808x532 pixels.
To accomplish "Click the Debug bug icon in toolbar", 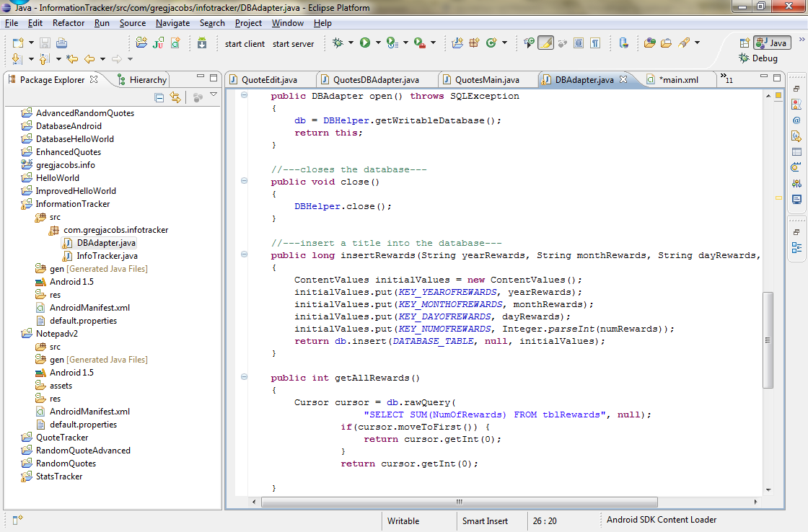I will coord(338,43).
